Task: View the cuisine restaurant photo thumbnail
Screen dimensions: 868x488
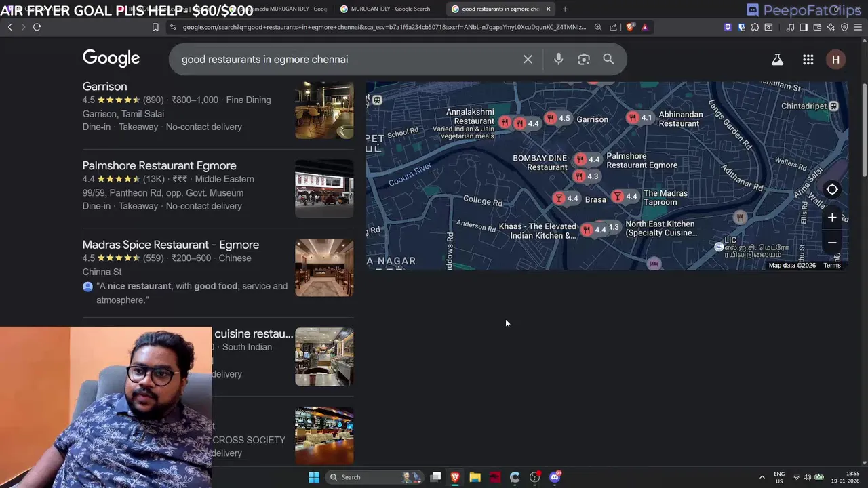Action: tap(324, 357)
